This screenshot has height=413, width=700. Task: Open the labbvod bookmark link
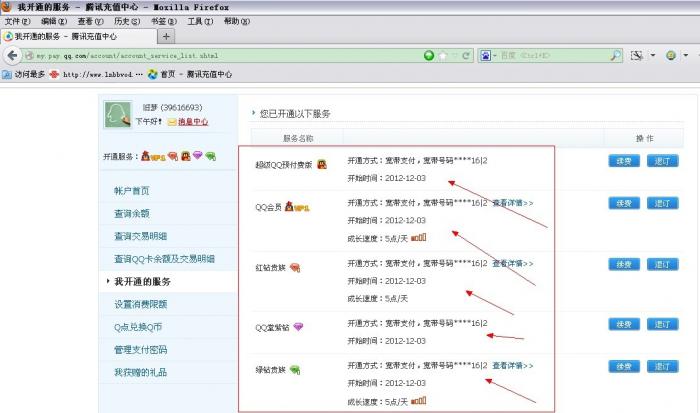tap(96, 75)
